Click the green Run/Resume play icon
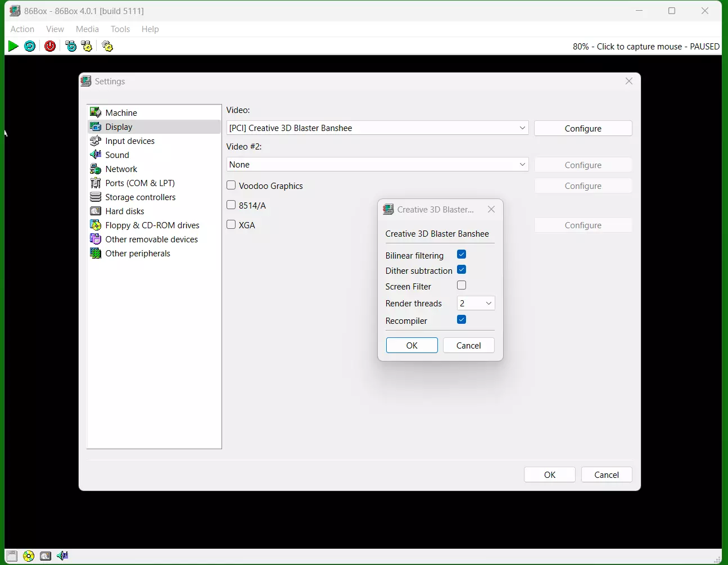Image resolution: width=728 pixels, height=565 pixels. click(13, 46)
